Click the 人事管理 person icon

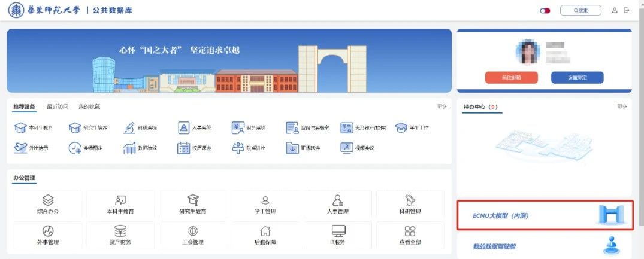(x=337, y=200)
